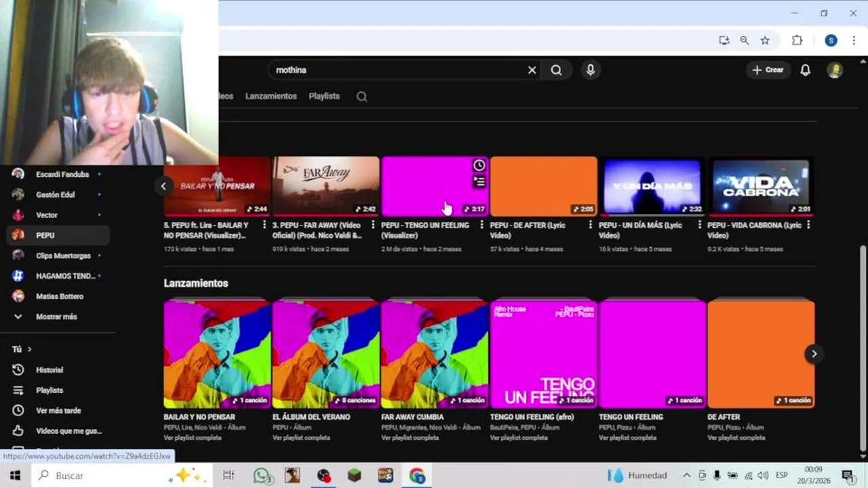
Task: Open the Minecraft grass block taskbar icon
Action: click(x=355, y=475)
